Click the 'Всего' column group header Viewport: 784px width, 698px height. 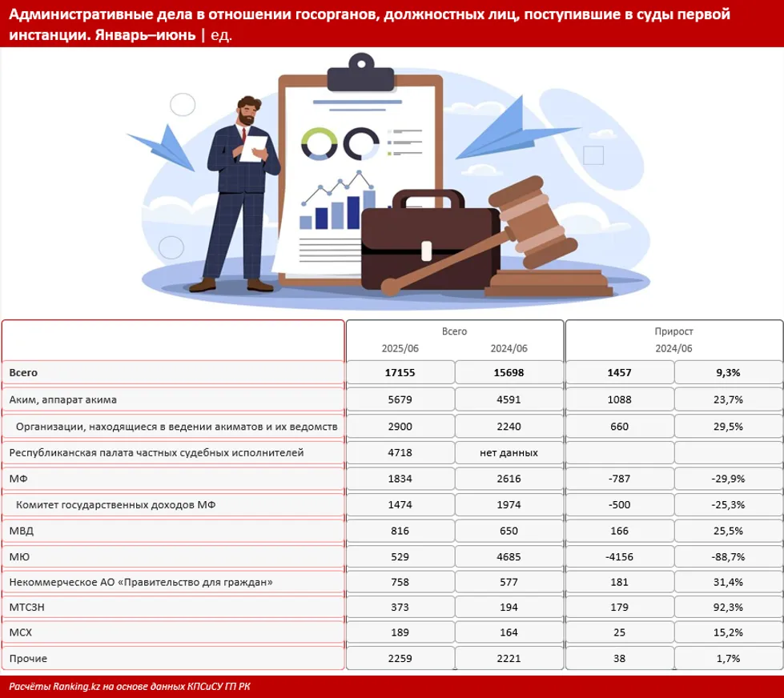click(454, 331)
